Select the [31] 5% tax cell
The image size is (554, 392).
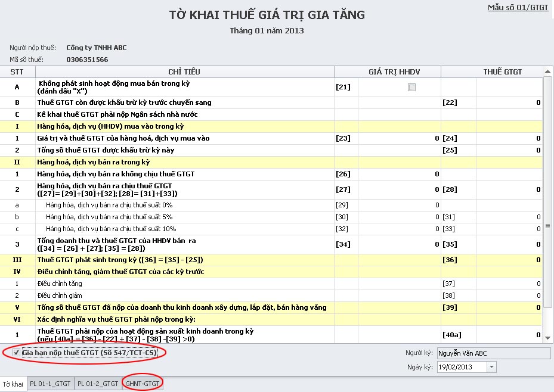(509, 217)
